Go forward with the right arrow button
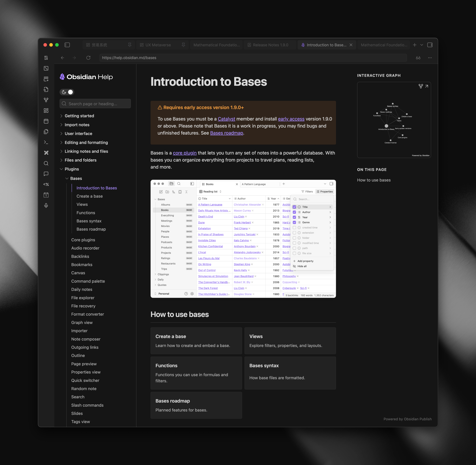This screenshot has width=476, height=465. point(74,58)
